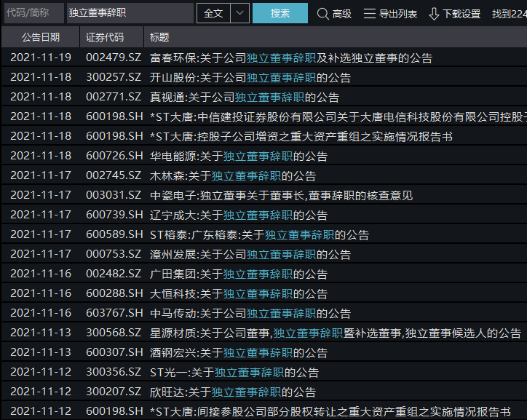
Task: Open the 全文 scope dropdown arrow
Action: (x=239, y=13)
